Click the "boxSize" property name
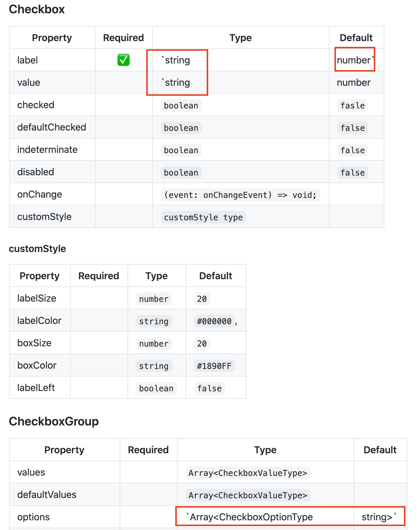 coord(34,343)
